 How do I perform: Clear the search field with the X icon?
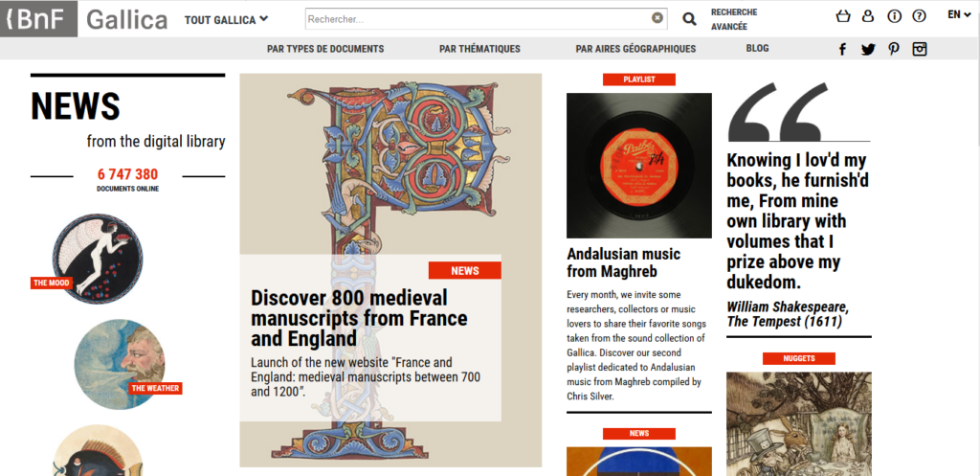pos(657,18)
